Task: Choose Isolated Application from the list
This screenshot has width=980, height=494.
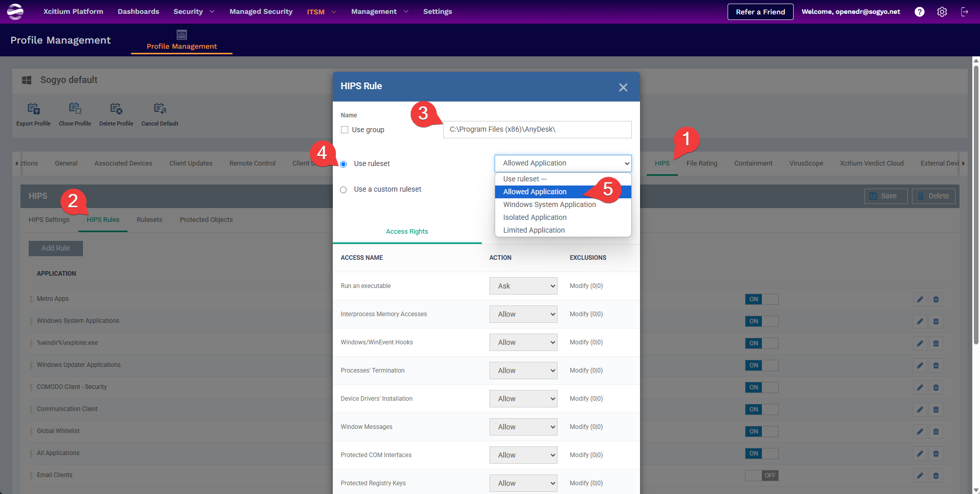Action: (x=563, y=217)
